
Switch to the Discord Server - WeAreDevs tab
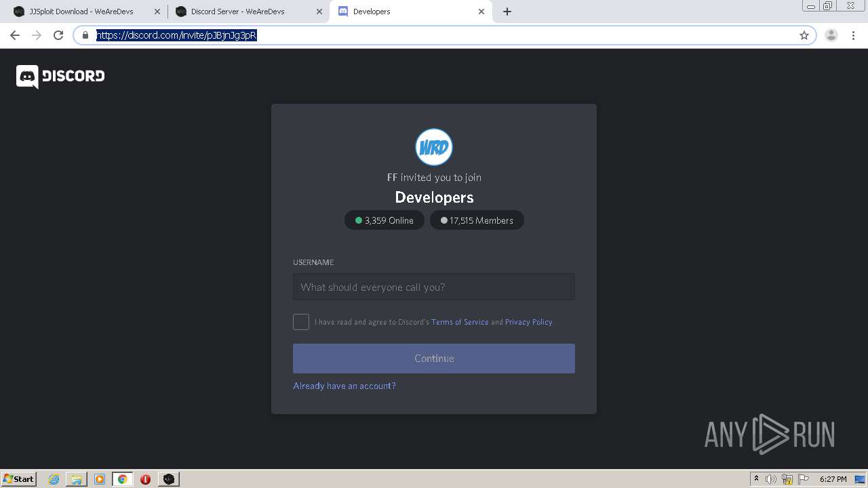coord(248,12)
